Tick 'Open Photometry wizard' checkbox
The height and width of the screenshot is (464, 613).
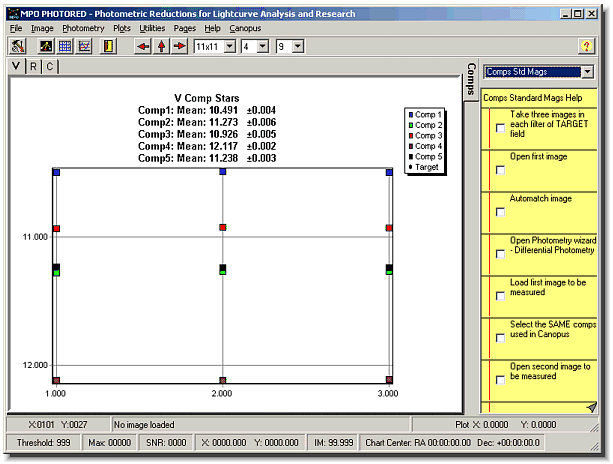coord(500,254)
